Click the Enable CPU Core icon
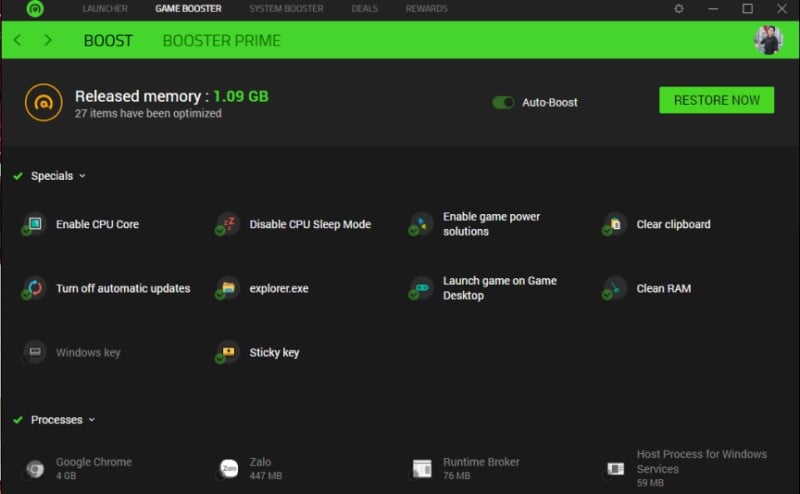This screenshot has width=800, height=494. [x=34, y=224]
